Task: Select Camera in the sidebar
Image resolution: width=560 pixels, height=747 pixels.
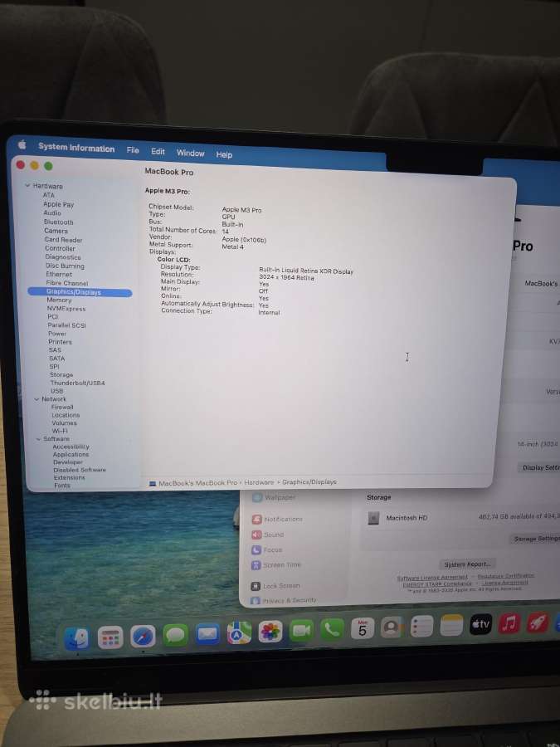Action: point(56,231)
